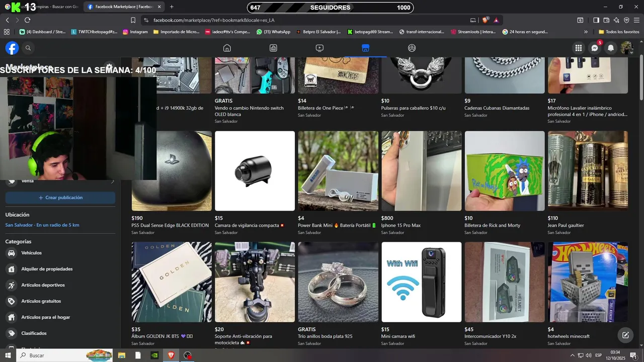Image resolution: width=644 pixels, height=362 pixels.
Task: Open the Facebook video (Watch) icon
Action: (319, 48)
